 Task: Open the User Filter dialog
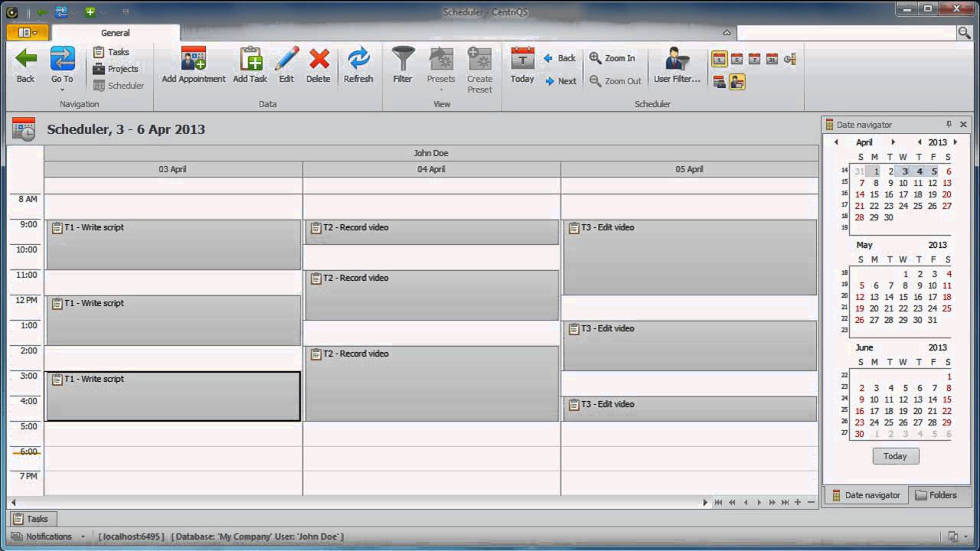(x=677, y=65)
